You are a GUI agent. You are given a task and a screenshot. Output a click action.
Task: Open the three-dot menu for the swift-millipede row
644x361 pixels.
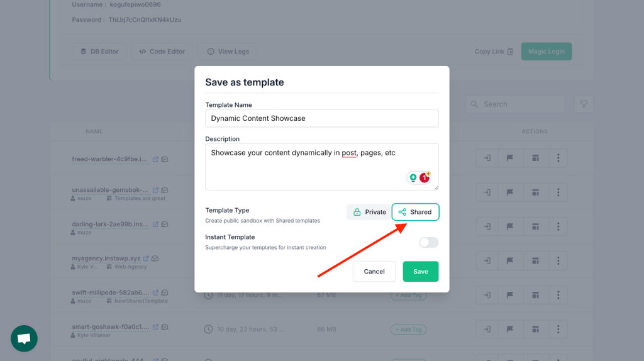[x=558, y=295]
